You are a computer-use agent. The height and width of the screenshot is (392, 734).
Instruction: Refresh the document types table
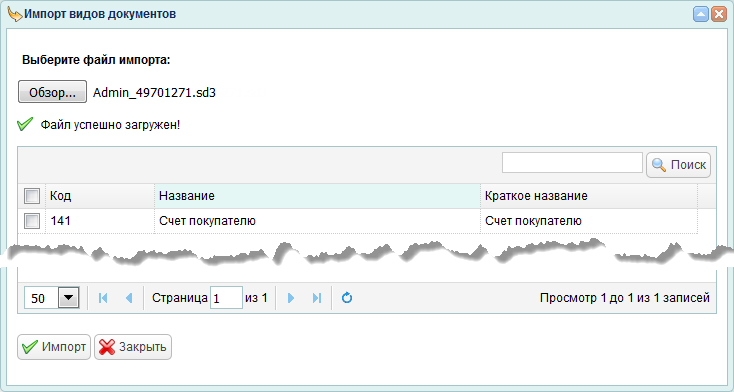coord(347,298)
